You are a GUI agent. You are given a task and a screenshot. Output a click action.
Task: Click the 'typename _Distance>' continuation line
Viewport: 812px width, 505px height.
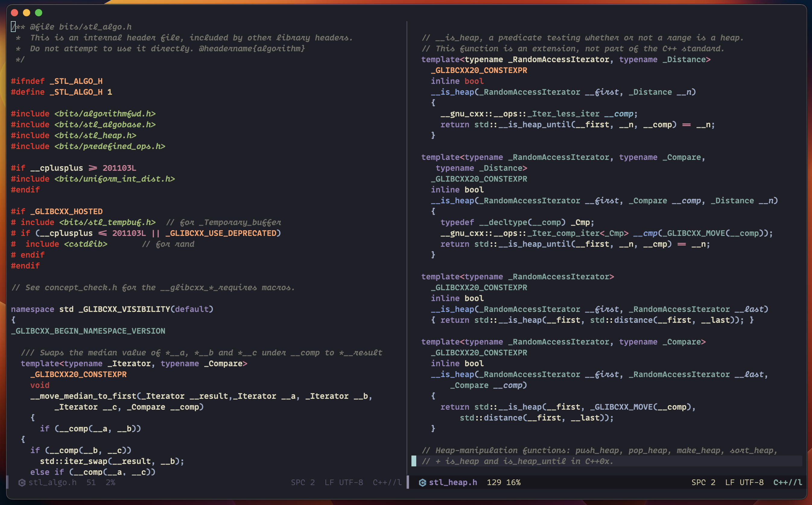pos(481,168)
